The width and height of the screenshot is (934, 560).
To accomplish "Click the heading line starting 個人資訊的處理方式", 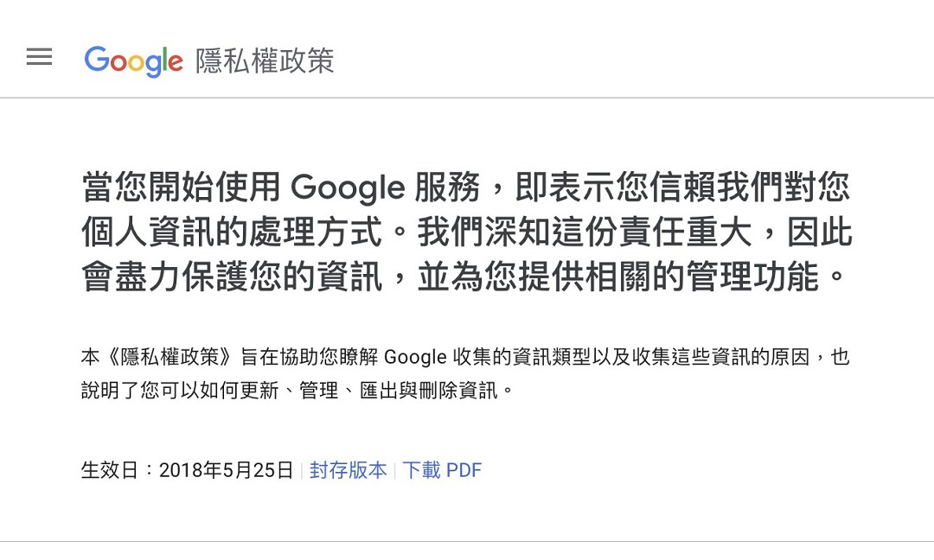I will click(x=467, y=232).
